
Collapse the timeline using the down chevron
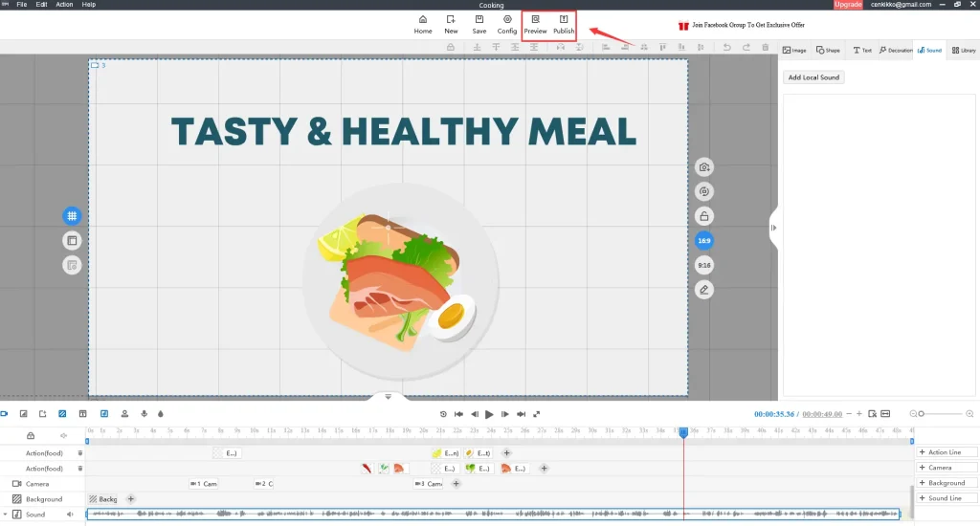click(389, 397)
